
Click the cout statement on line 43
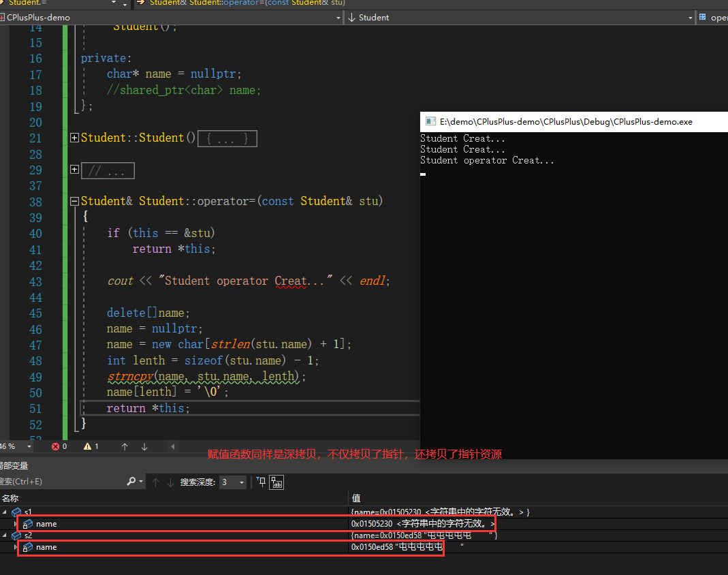(x=249, y=281)
